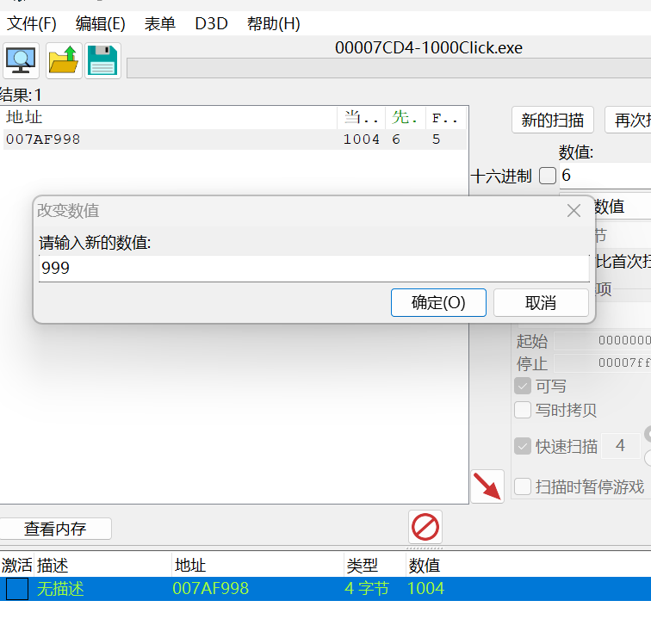Click the new value input field showing 999

[313, 269]
